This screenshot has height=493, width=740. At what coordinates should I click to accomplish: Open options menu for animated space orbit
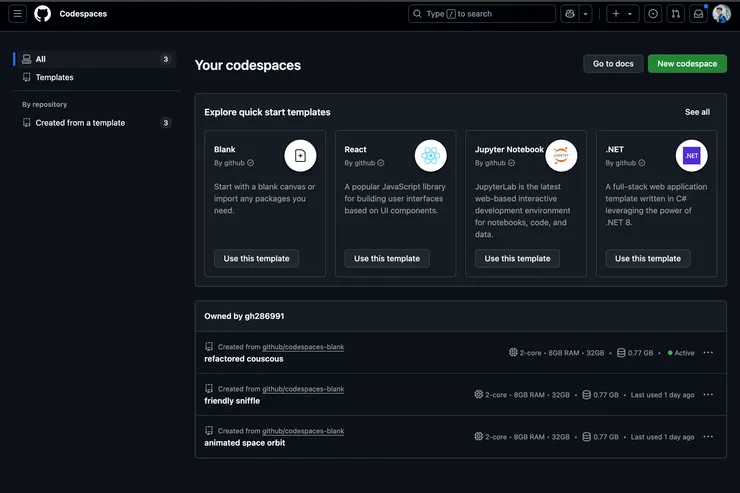tap(708, 437)
